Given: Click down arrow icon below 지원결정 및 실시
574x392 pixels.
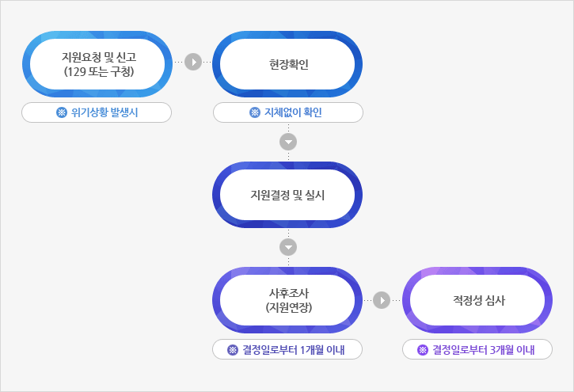Looking at the screenshot, I should coord(288,247).
